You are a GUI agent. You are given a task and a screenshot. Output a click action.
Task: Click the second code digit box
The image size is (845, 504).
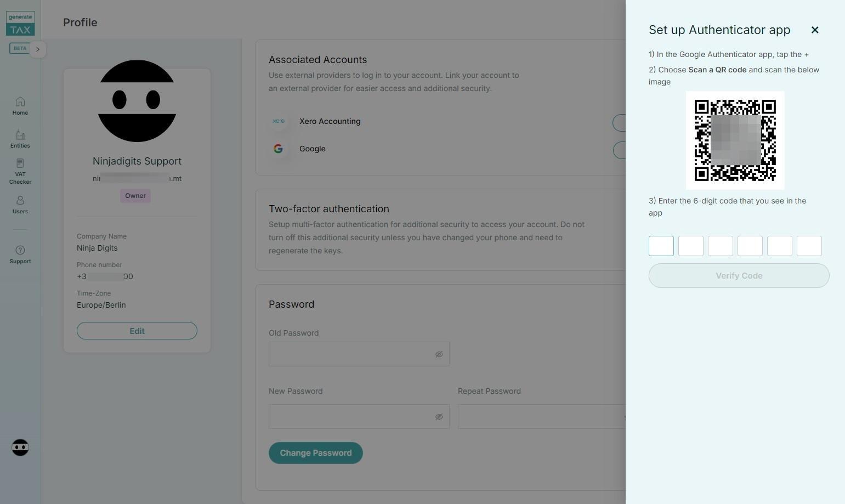click(x=691, y=246)
